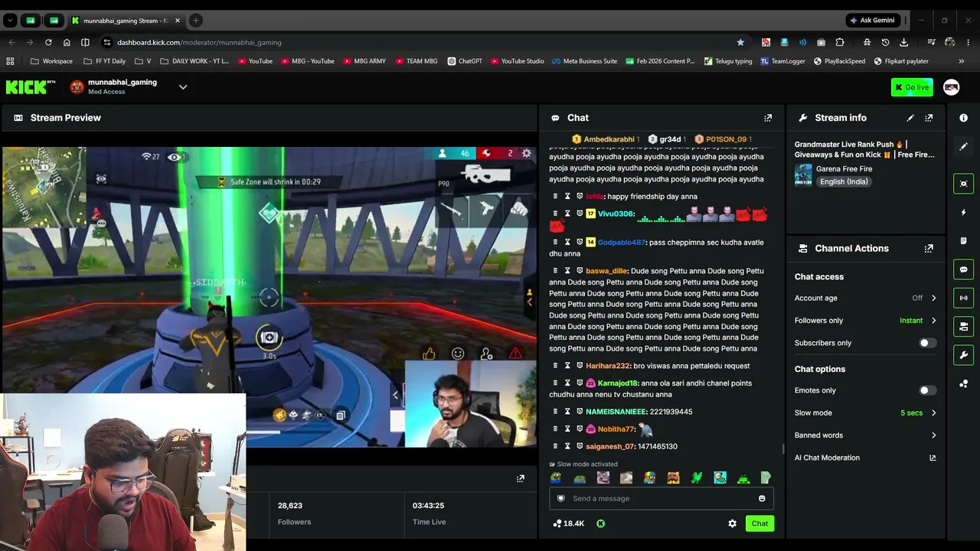Open the info icon in right sidebar

tap(964, 118)
